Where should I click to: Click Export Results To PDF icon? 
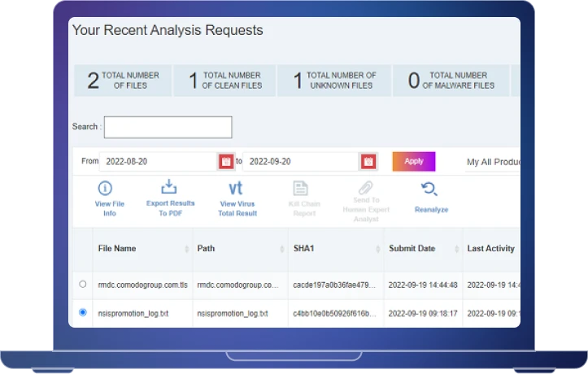(170, 189)
